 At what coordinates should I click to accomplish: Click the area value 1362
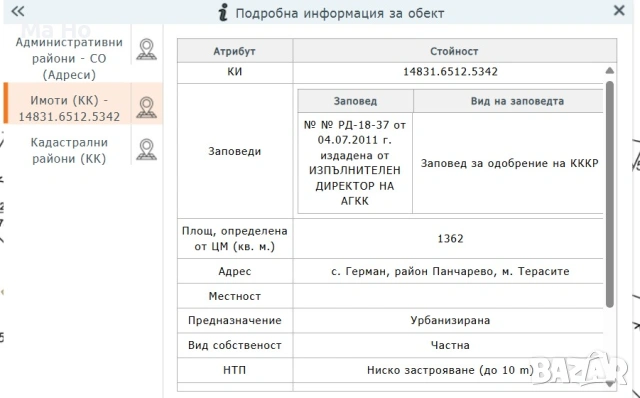pyautogui.click(x=450, y=239)
